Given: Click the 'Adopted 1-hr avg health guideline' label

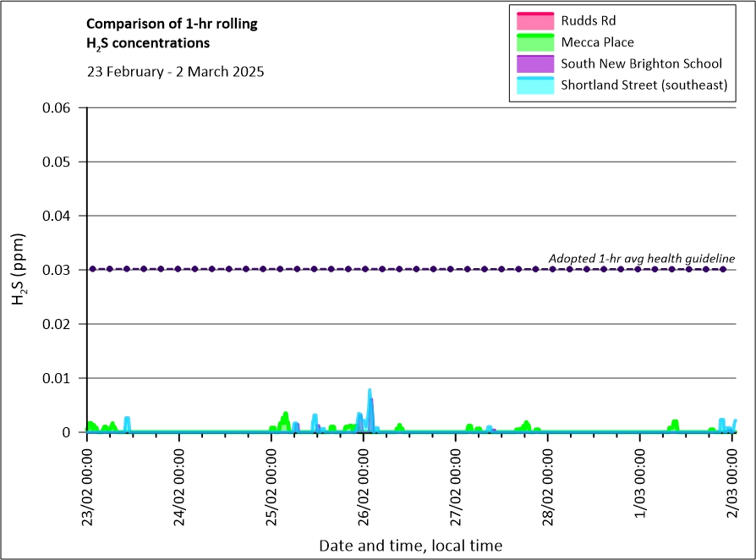Looking at the screenshot, I should tap(641, 258).
